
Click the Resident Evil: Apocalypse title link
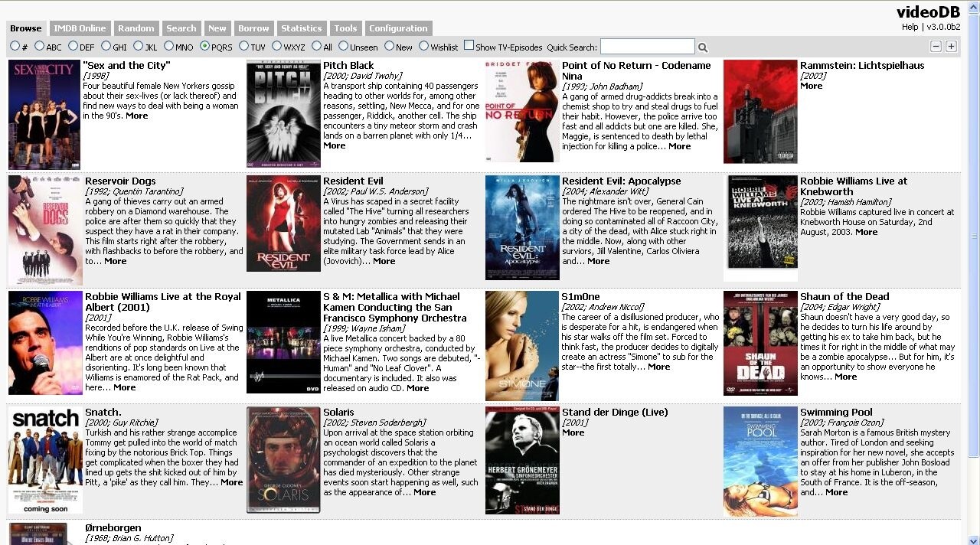pos(621,181)
